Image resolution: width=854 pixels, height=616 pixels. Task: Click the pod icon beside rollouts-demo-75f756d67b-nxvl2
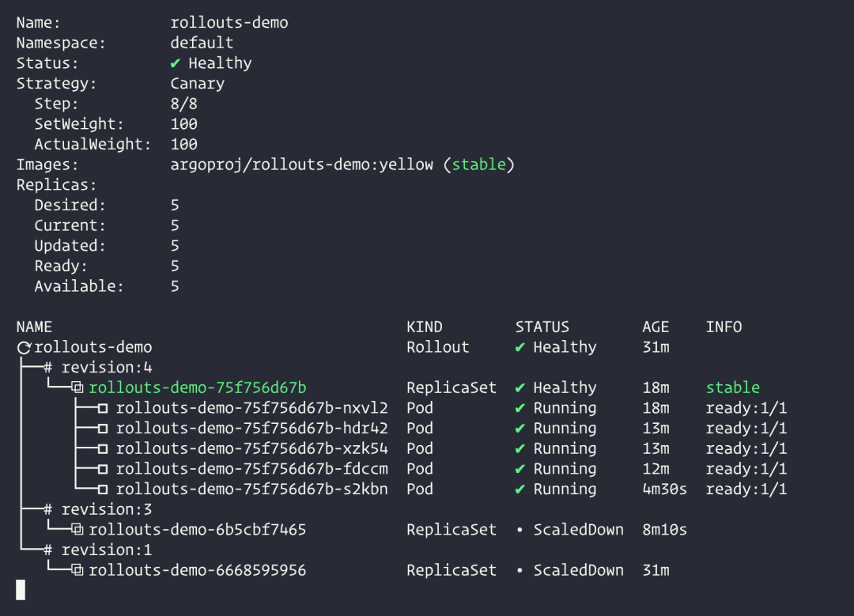point(103,409)
